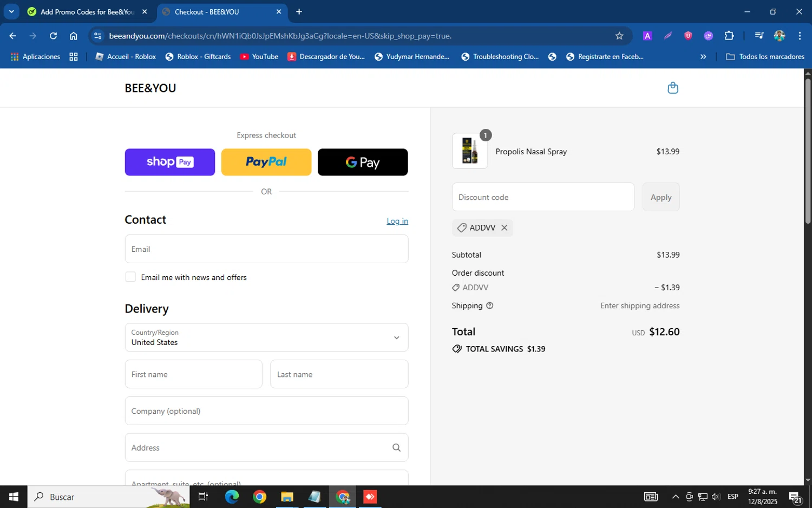Click the address search magnifier icon

[x=396, y=447]
